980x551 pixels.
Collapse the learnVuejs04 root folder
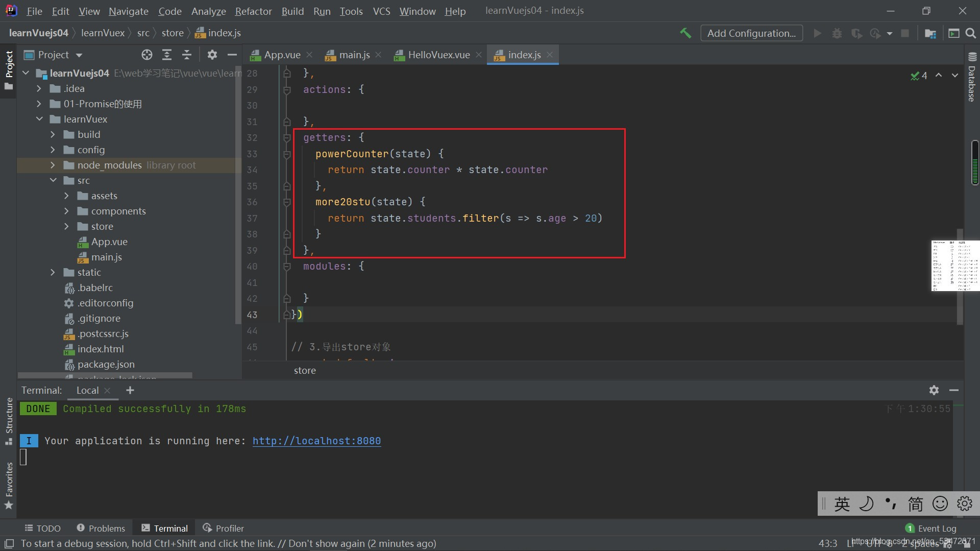(x=26, y=73)
